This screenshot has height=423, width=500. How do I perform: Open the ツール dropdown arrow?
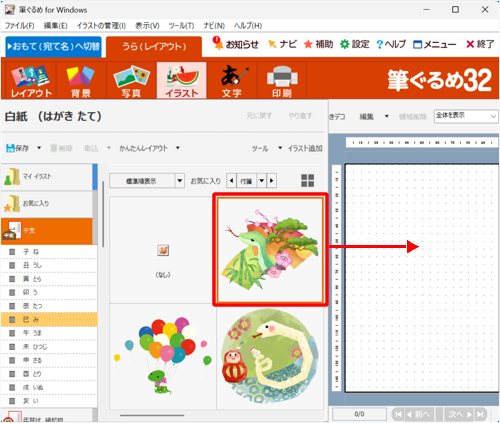(280, 148)
